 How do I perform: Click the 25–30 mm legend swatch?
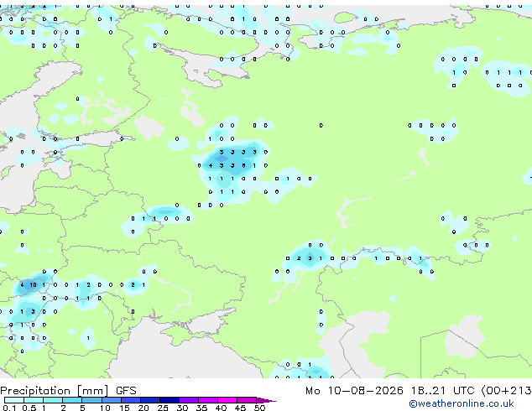170,400
